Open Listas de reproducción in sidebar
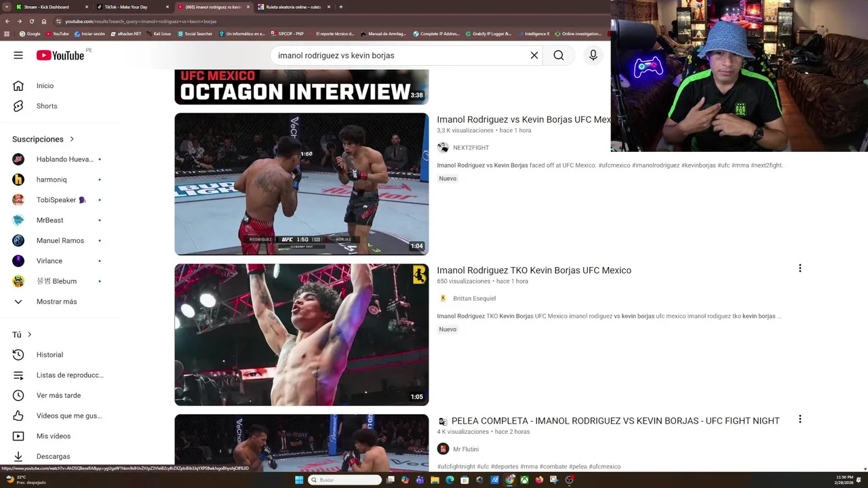868x488 pixels. [x=57, y=375]
